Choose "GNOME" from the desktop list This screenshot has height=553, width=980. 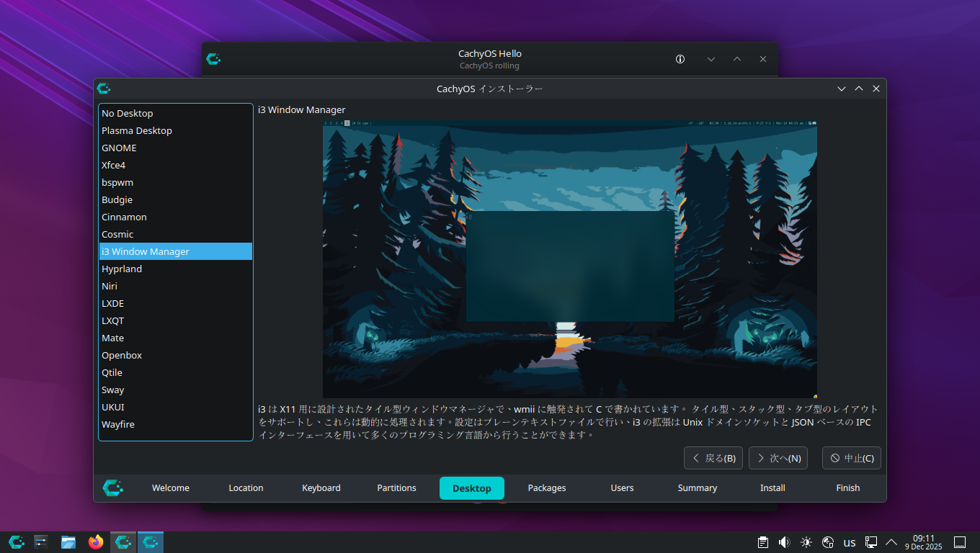[176, 148]
